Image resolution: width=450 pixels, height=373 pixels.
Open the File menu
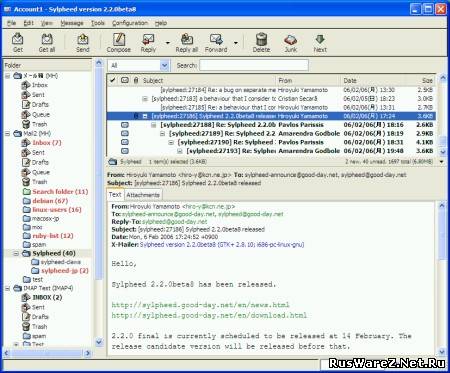click(x=11, y=23)
